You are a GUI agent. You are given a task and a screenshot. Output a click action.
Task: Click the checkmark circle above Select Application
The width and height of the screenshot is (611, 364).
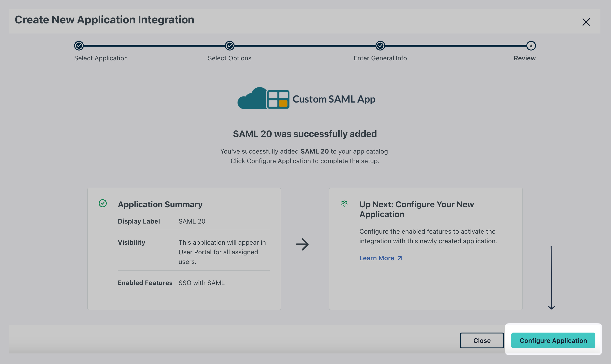(78, 46)
